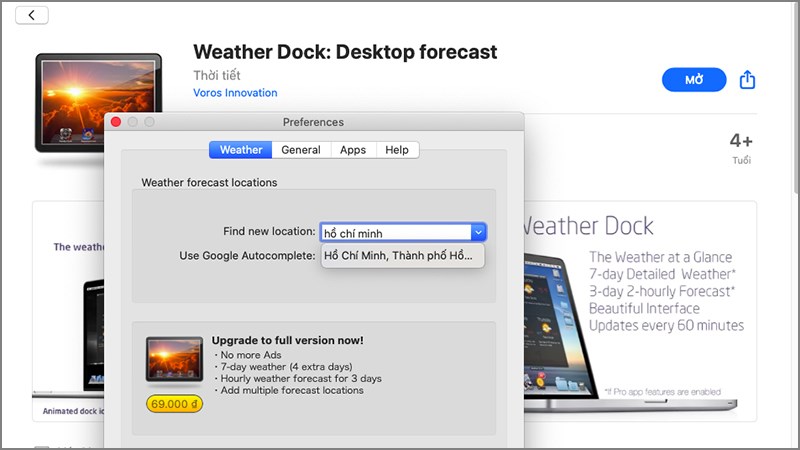Select the No more Ads bullet text
The width and height of the screenshot is (800, 450).
click(251, 355)
